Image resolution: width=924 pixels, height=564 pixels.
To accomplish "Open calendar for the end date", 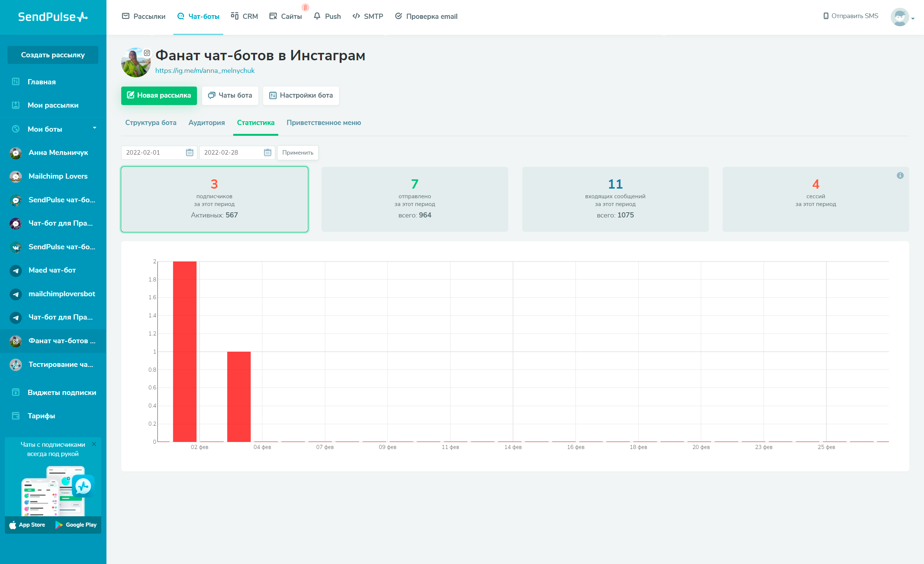I will click(268, 153).
